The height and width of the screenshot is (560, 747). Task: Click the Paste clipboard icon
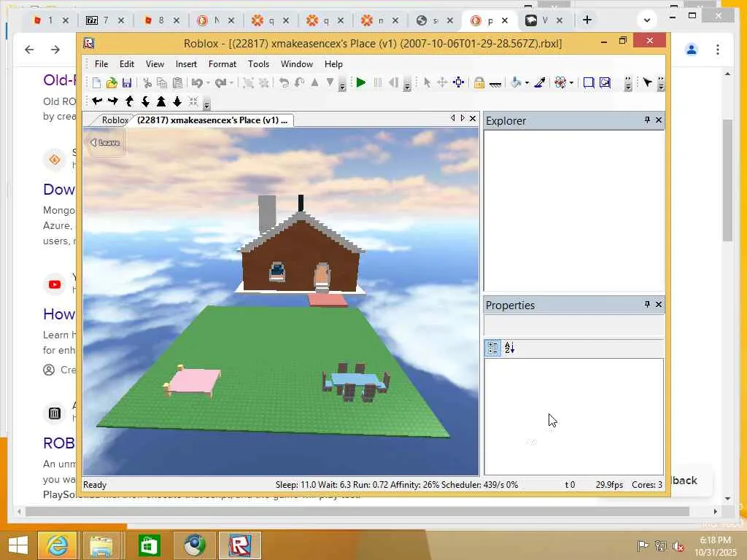[177, 83]
